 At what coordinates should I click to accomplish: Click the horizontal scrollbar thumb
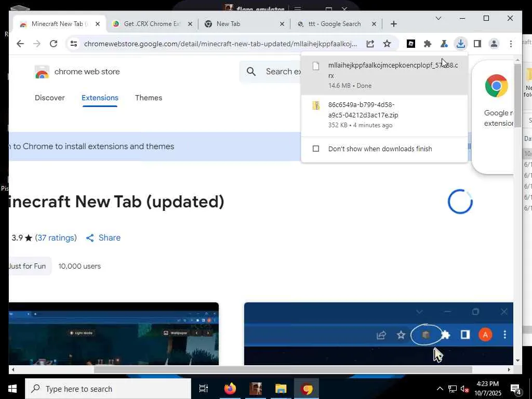pyautogui.click(x=283, y=369)
